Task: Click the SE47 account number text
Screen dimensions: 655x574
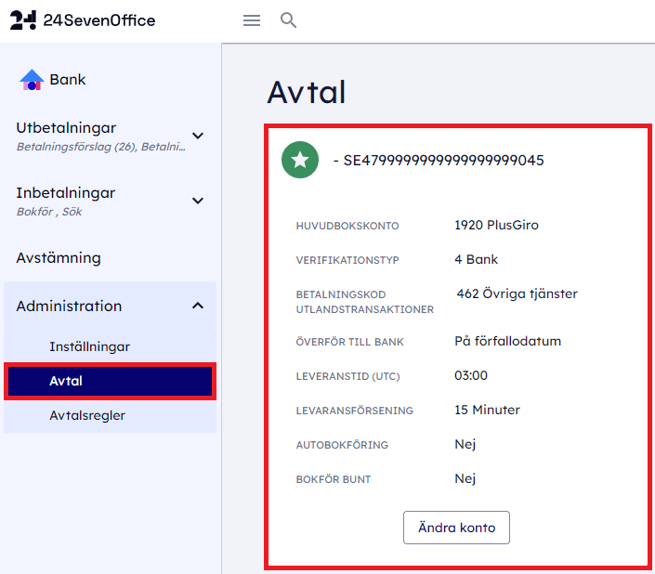Action: click(x=443, y=160)
